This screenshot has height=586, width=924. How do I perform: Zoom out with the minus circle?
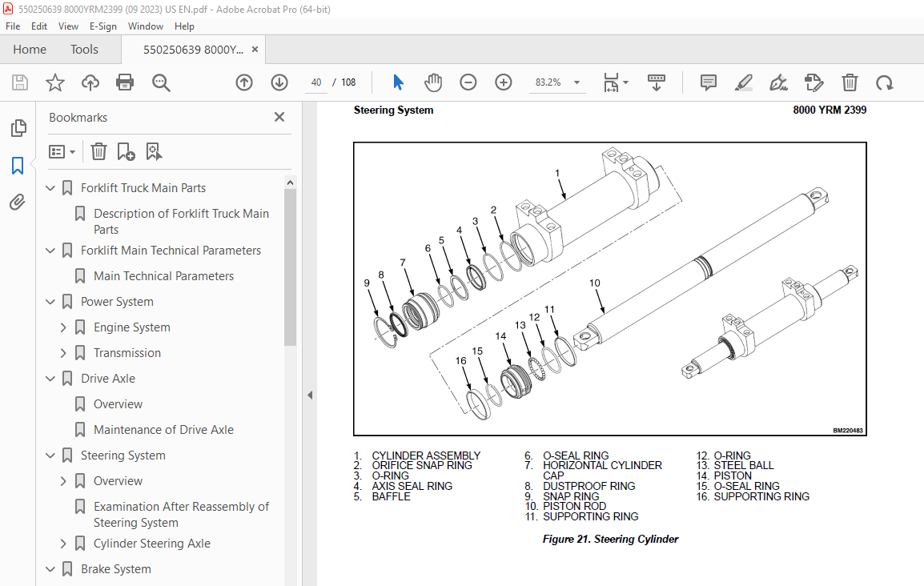tap(468, 82)
